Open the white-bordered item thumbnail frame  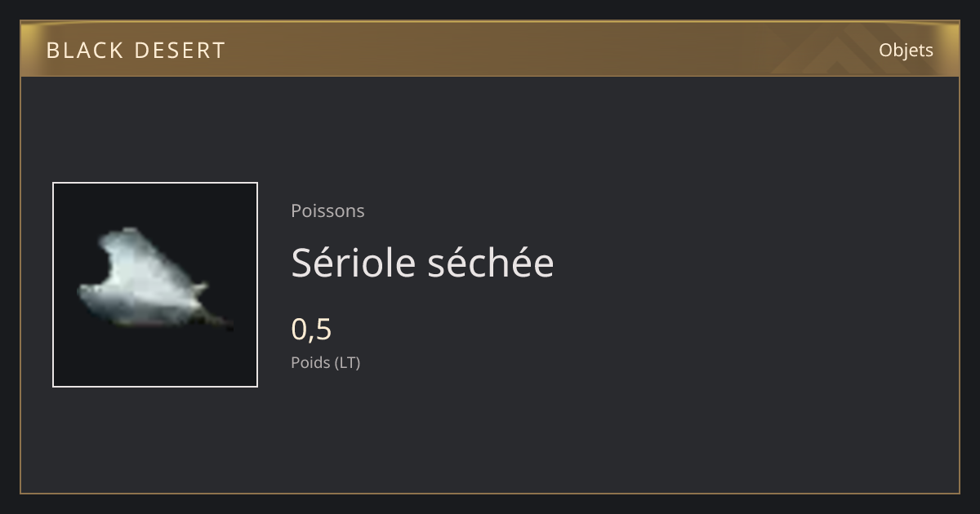[x=155, y=285]
